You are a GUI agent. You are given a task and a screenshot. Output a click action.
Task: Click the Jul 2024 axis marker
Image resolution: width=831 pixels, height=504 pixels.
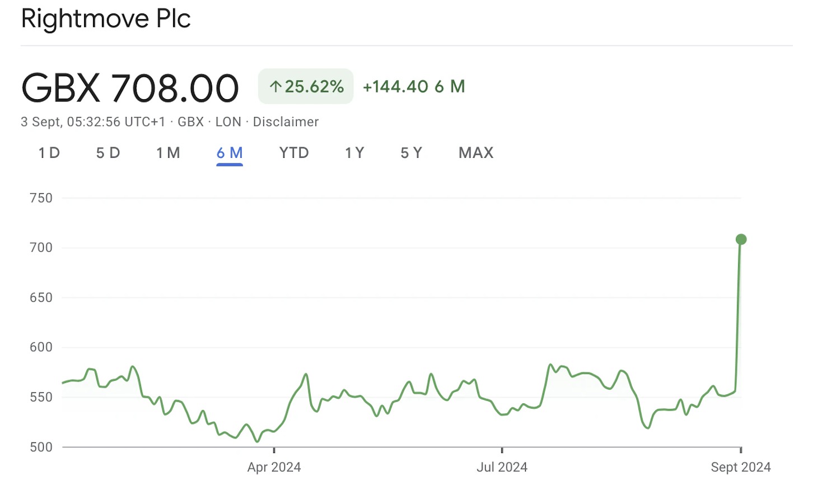click(502, 467)
